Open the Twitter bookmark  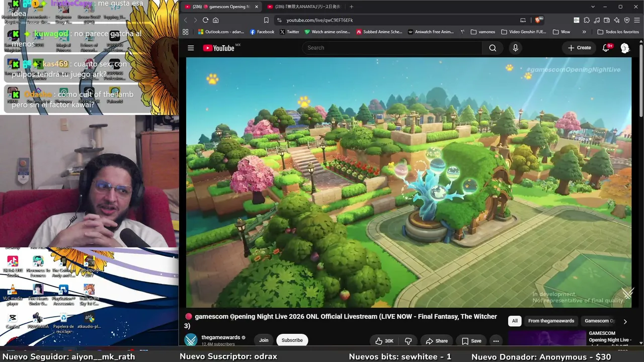click(x=289, y=32)
